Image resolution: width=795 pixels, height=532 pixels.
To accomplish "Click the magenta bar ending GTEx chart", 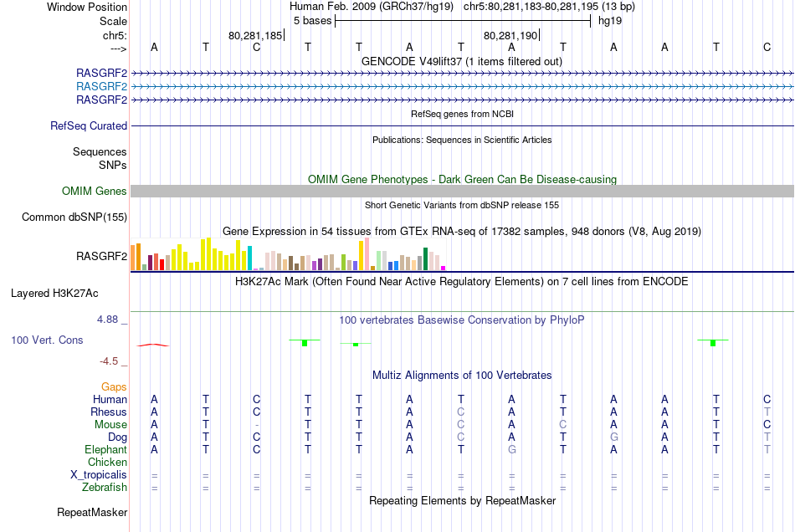I will [444, 268].
